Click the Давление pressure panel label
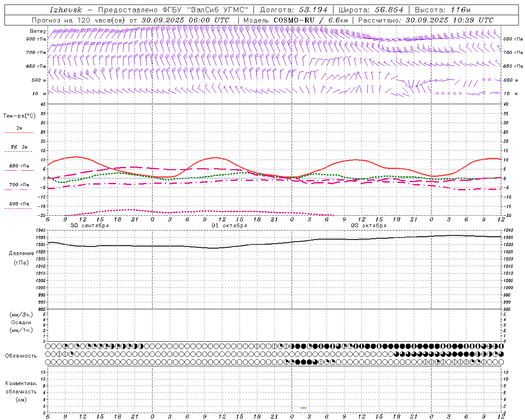Image resolution: width=525 pixels, height=420 pixels. pos(21,253)
